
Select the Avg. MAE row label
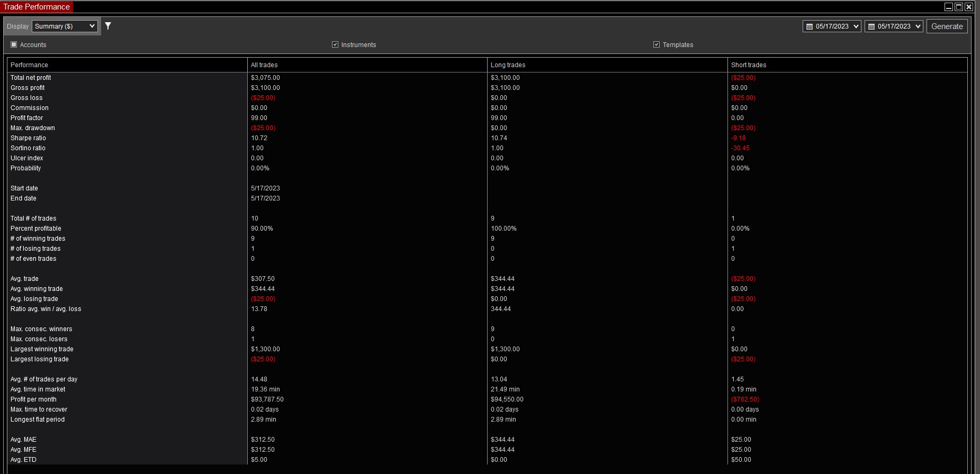click(x=23, y=440)
